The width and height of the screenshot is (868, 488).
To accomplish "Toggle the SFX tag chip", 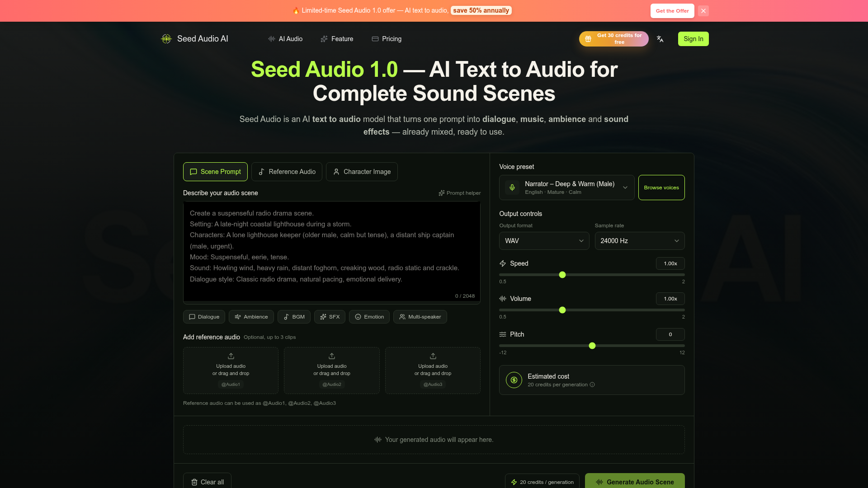I will pyautogui.click(x=330, y=317).
